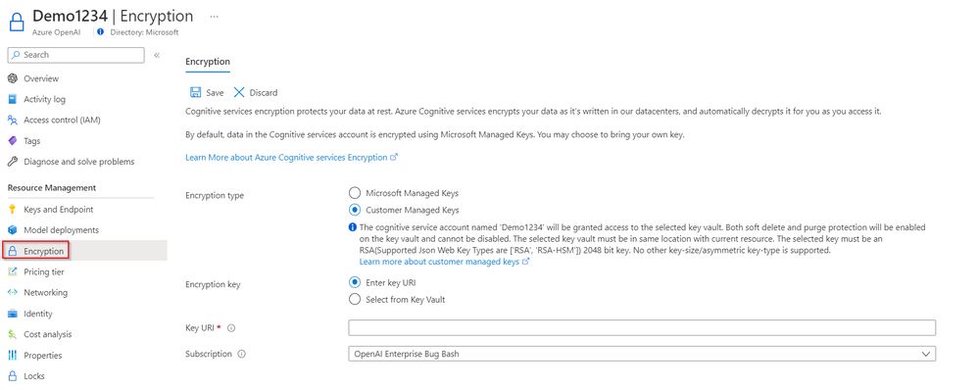Select Microsoft Managed Keys option
Viewport: 980px width, 390px height.
[x=355, y=193]
